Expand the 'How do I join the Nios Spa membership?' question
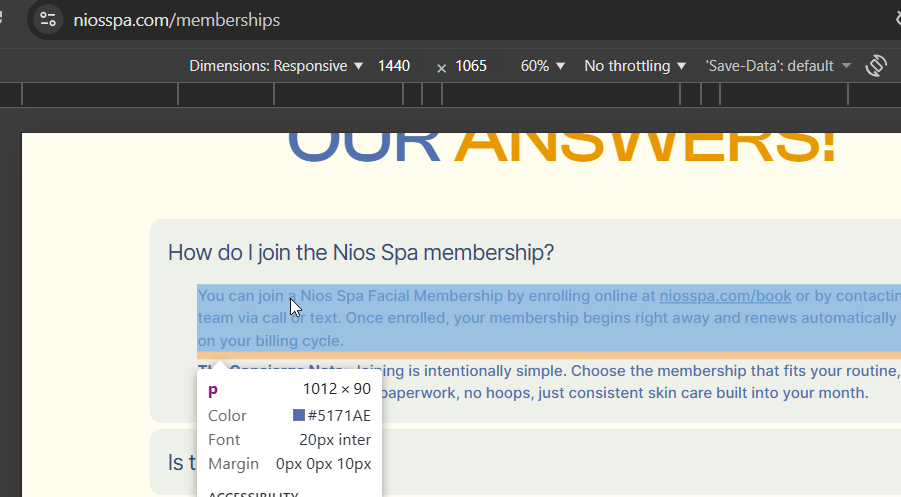The width and height of the screenshot is (901, 497). point(361,252)
